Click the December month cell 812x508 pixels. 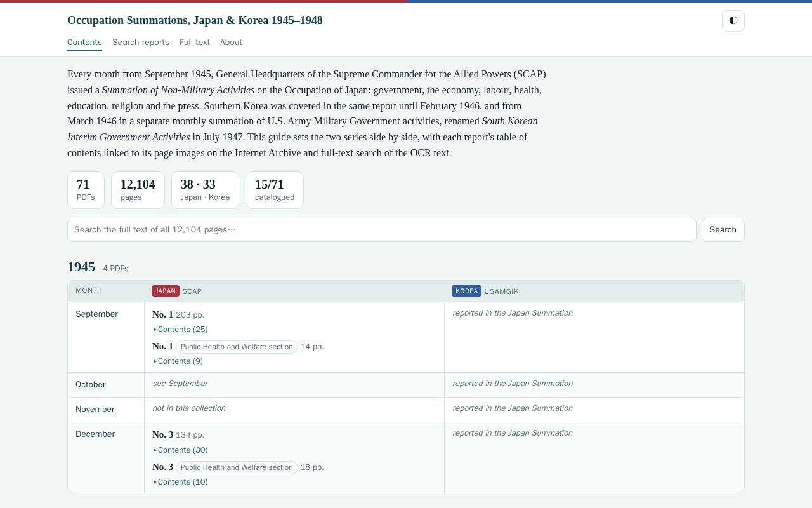point(106,457)
